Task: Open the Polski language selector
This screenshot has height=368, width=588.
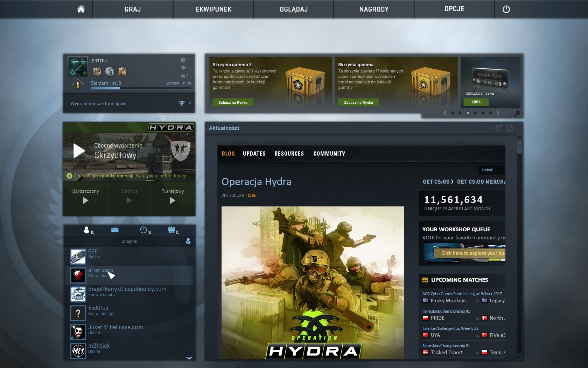Action: (x=492, y=170)
